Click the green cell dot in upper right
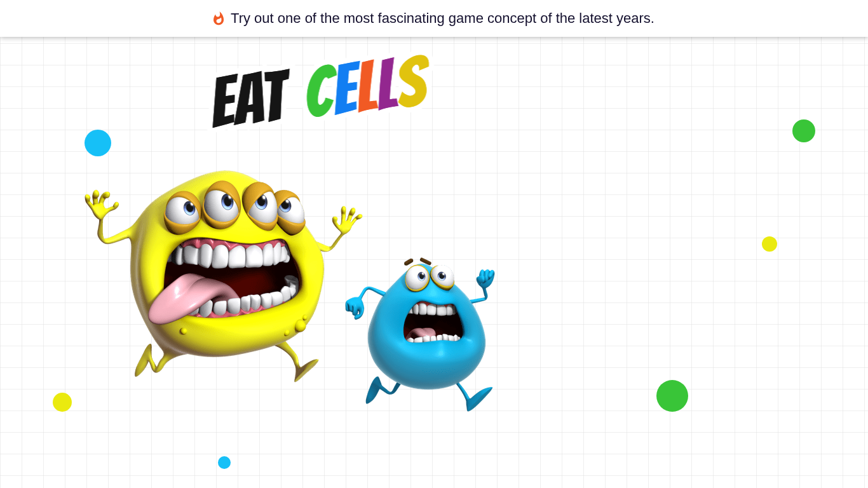This screenshot has width=868, height=488. pyautogui.click(x=804, y=131)
